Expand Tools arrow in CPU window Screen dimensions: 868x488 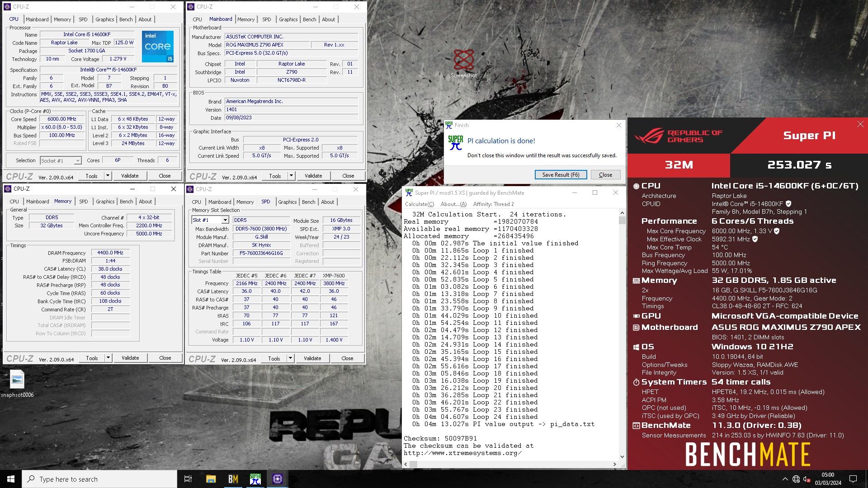point(108,176)
